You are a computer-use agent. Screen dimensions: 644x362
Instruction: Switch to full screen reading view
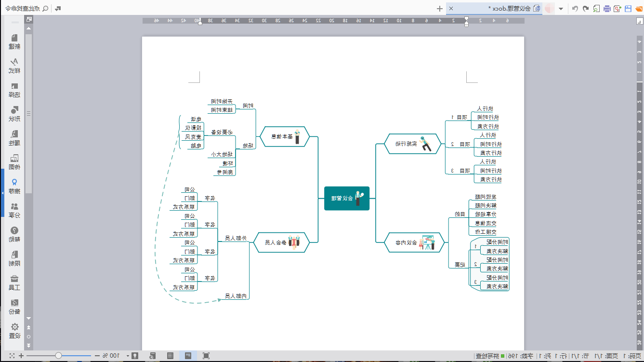pos(206,356)
